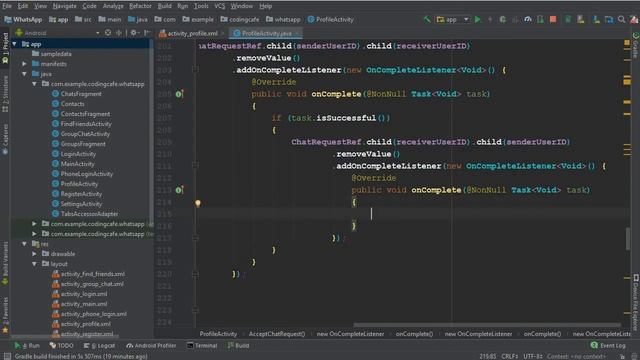
Task: Hide the Project panel with the hide icon
Action: pyautogui.click(x=147, y=33)
